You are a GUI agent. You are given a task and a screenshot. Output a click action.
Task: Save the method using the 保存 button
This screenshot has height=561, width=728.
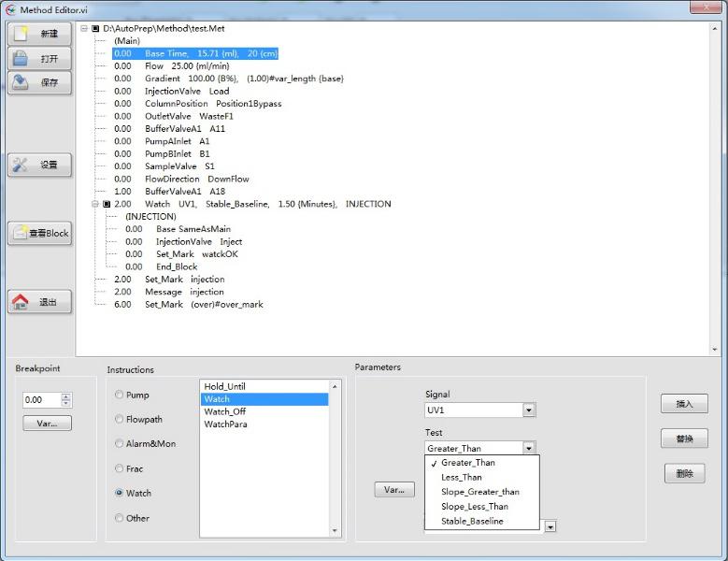39,83
